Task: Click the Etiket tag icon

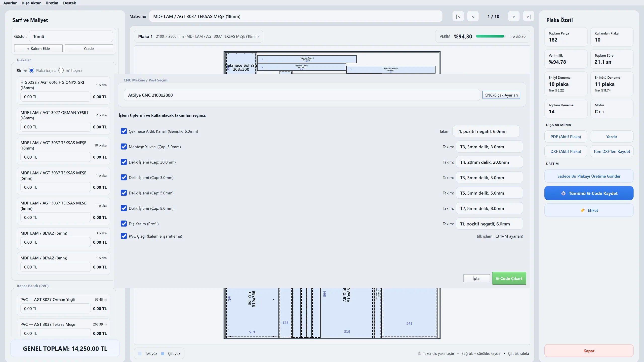Action: pos(583,210)
